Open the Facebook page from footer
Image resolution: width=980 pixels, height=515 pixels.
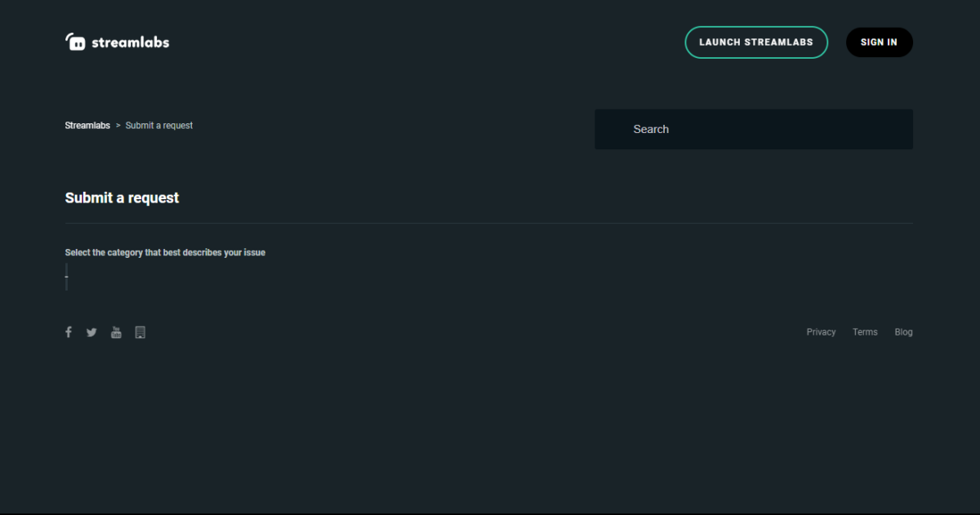69,332
